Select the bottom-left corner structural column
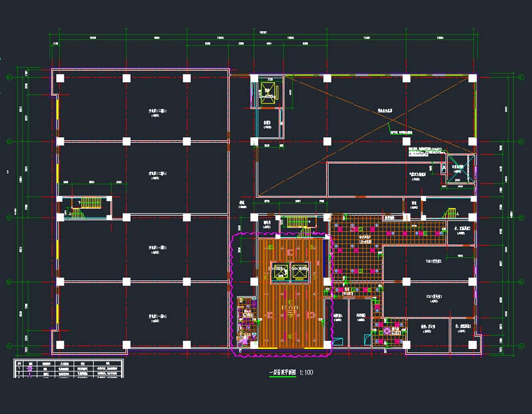 [60, 344]
